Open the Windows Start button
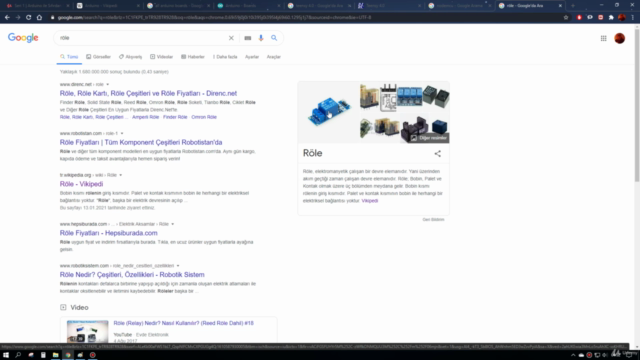 6,355
